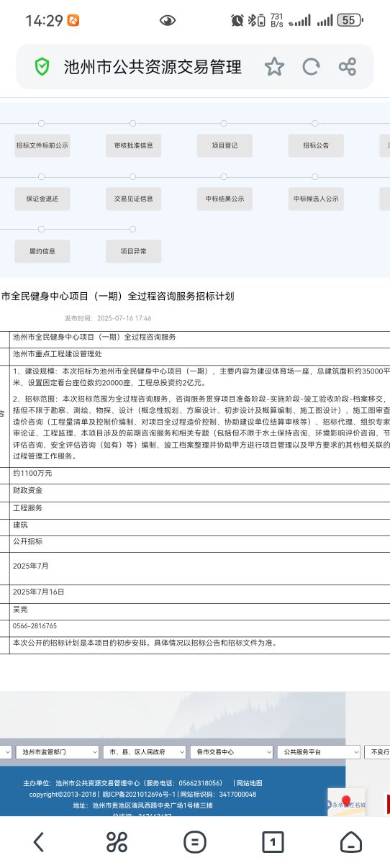
Task: Open the share icon in address bar
Action: point(348,67)
